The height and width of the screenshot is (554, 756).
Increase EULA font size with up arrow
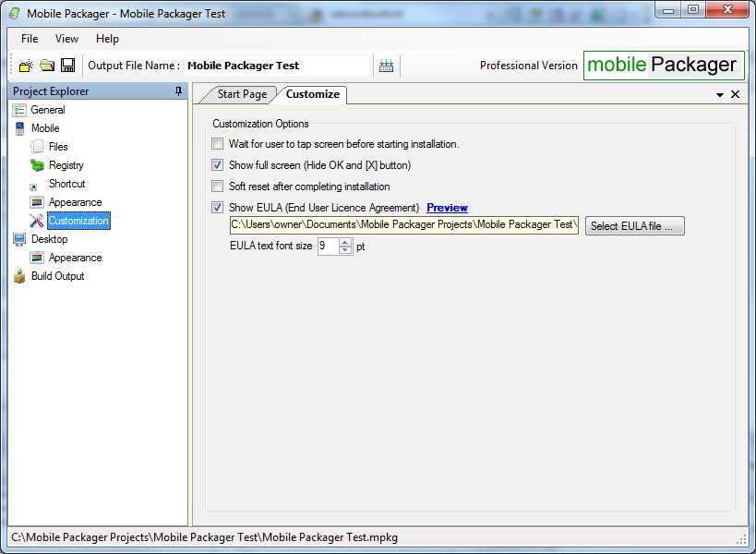[x=345, y=243]
